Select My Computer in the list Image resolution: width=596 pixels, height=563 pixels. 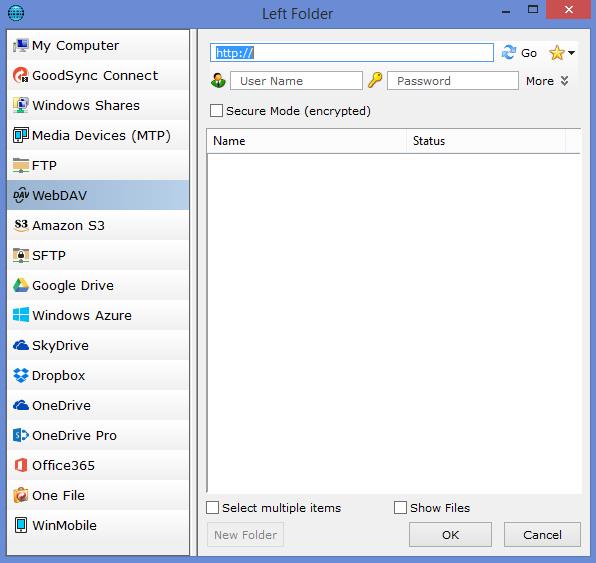tap(98, 46)
